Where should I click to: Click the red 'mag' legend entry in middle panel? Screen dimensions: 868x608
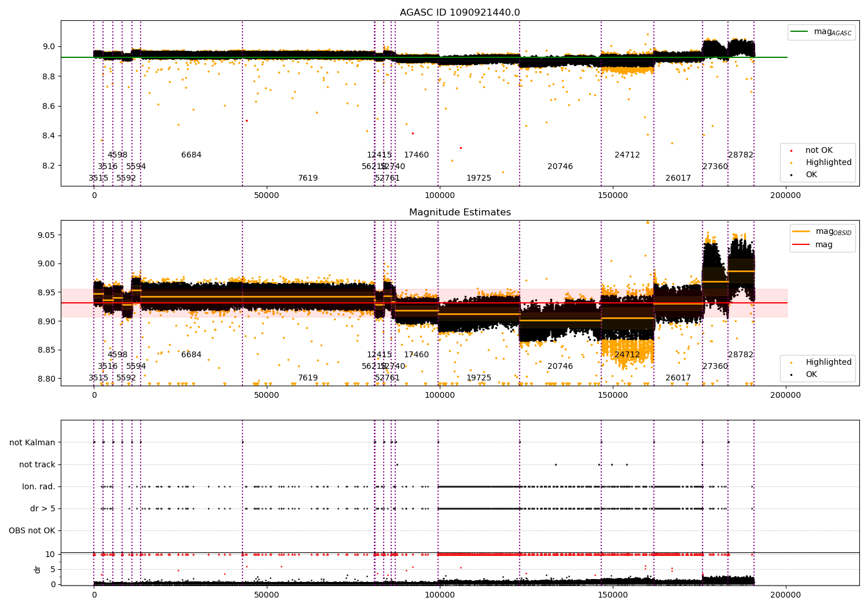click(x=812, y=244)
